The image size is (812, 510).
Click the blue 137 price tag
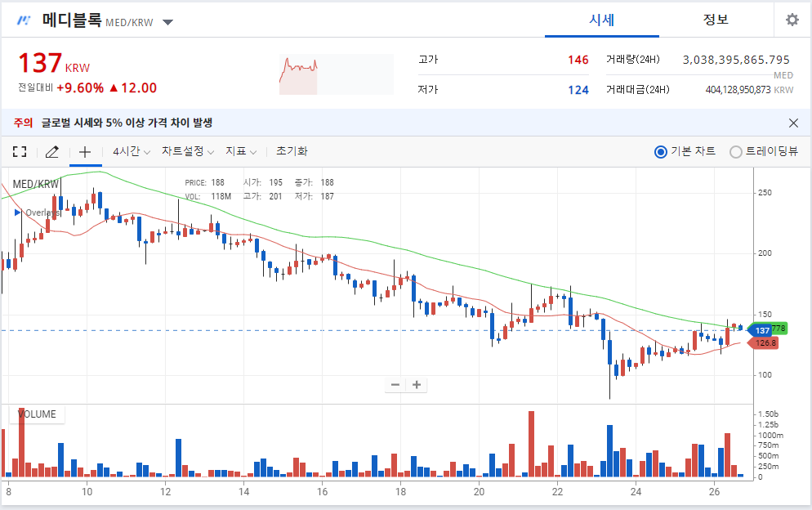click(759, 331)
